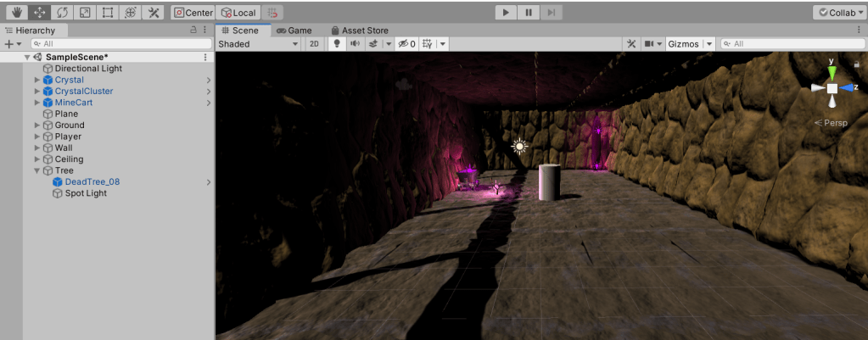Select the Scale tool
868x340 pixels.
[x=85, y=13]
